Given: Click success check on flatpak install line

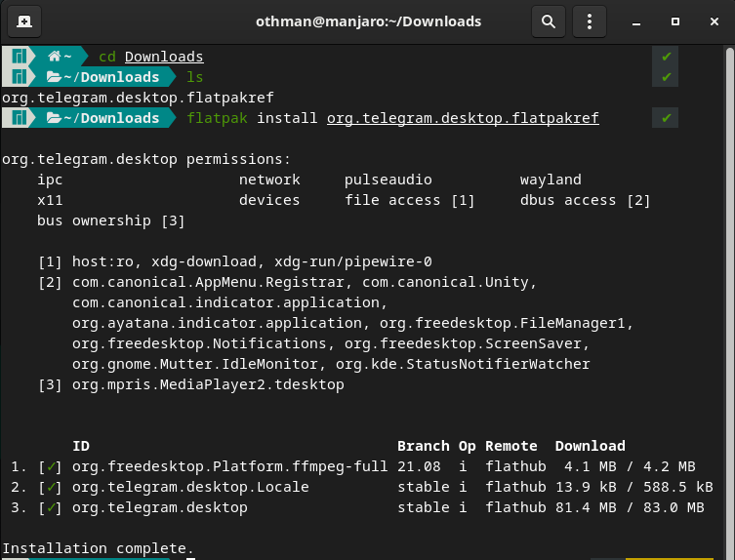Looking at the screenshot, I should [x=666, y=118].
